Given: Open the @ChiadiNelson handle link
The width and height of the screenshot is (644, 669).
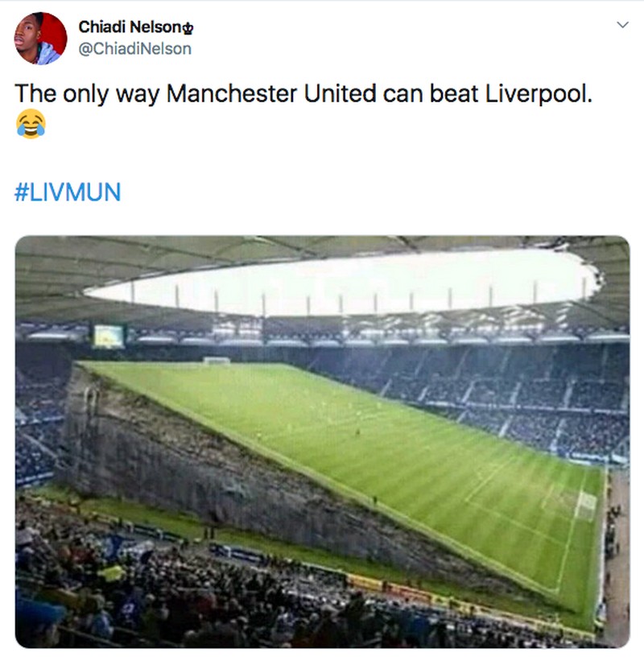Looking at the screenshot, I should (134, 48).
